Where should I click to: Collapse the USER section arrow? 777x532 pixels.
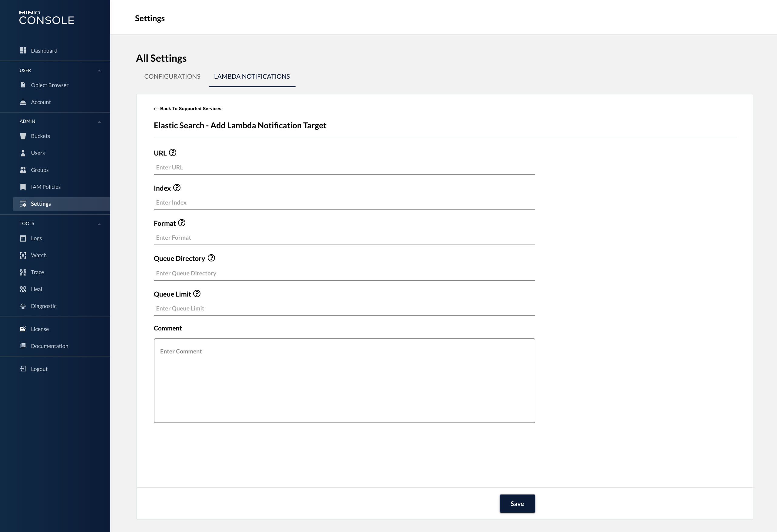pyautogui.click(x=99, y=71)
